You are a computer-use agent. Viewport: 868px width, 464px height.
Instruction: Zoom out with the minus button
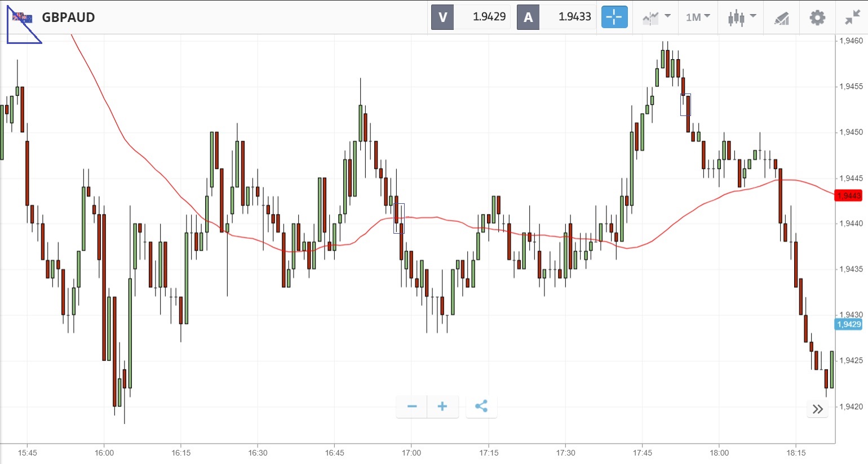[x=412, y=406]
